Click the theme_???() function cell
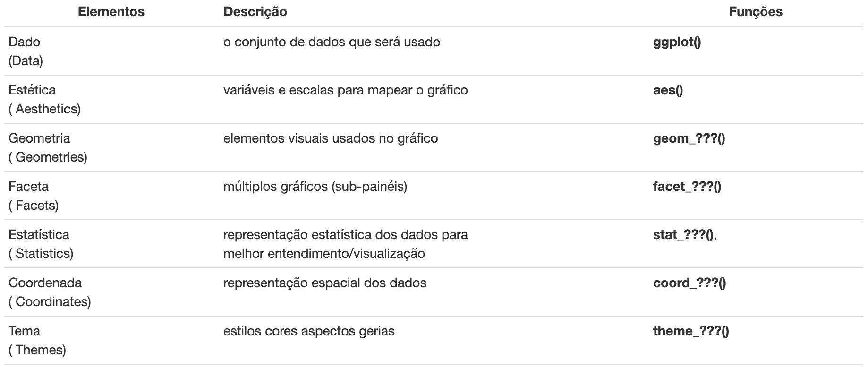 [691, 331]
